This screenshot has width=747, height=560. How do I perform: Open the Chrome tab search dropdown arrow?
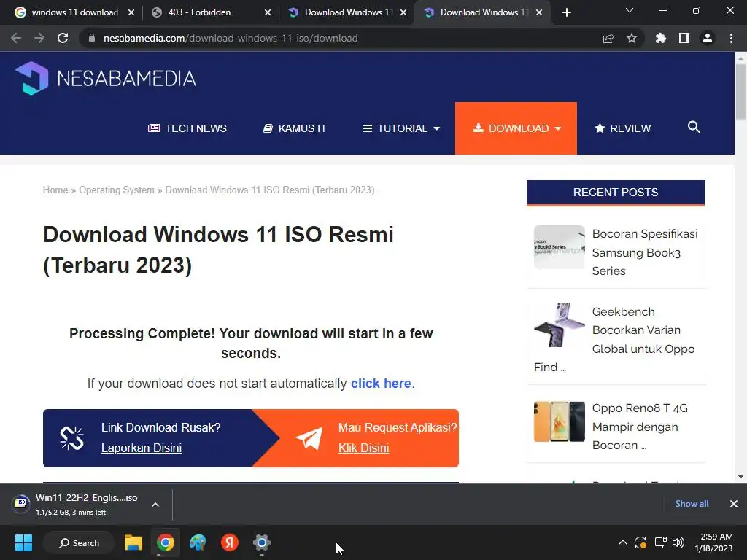(630, 10)
